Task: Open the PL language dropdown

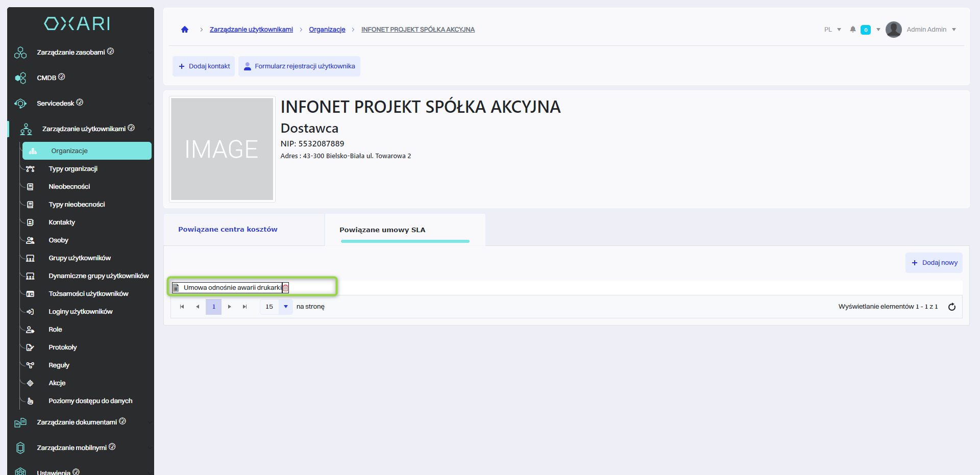Action: [x=832, y=30]
